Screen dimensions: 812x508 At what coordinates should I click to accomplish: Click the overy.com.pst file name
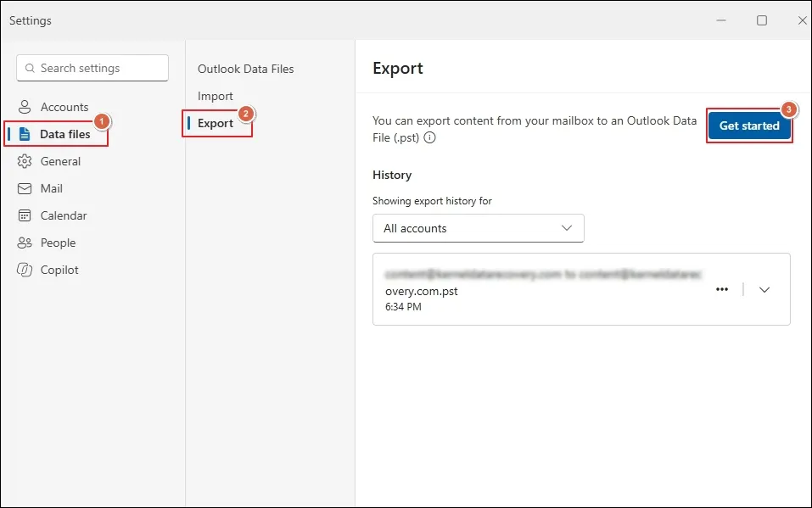(421, 291)
